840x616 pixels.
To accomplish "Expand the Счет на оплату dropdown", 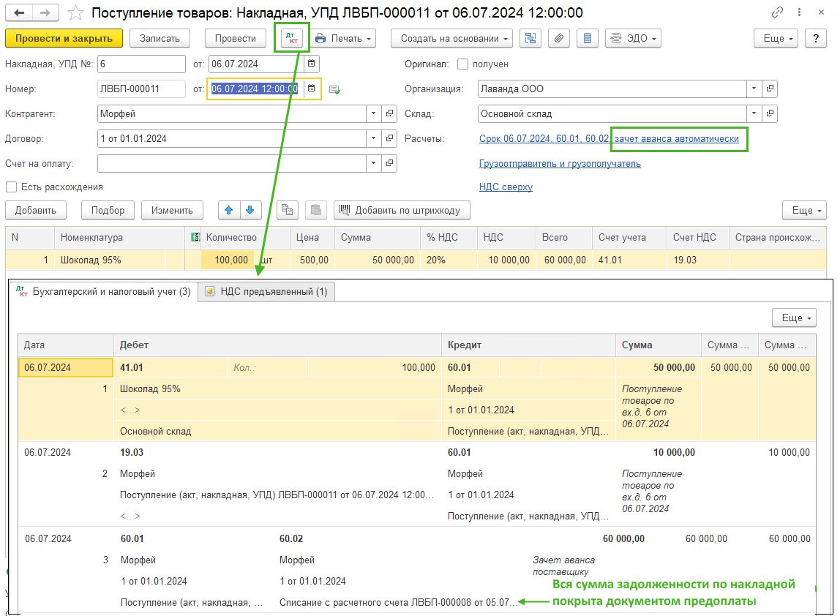I will click(x=373, y=163).
